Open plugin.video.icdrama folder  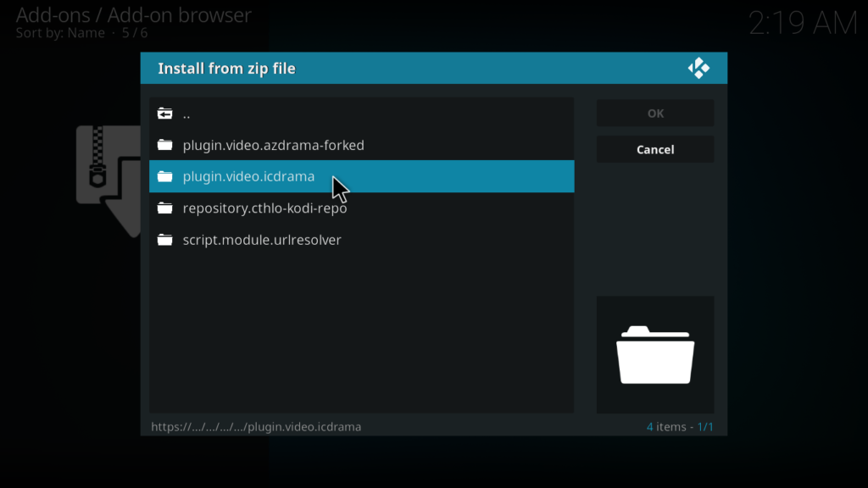[x=361, y=176]
